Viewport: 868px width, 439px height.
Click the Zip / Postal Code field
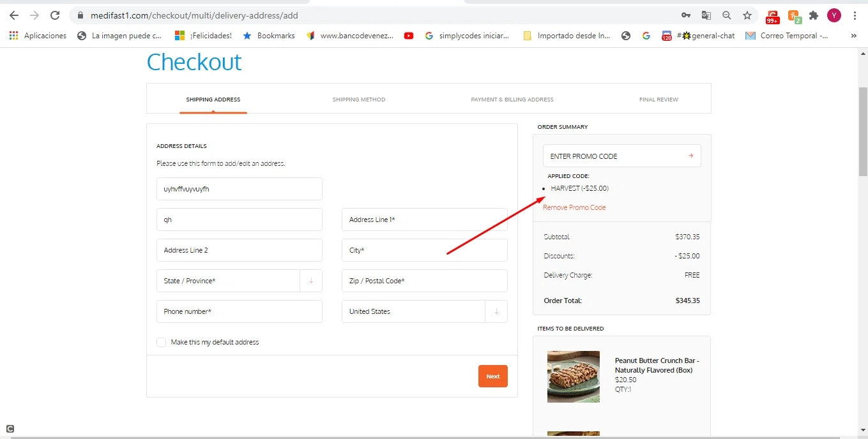tap(425, 281)
